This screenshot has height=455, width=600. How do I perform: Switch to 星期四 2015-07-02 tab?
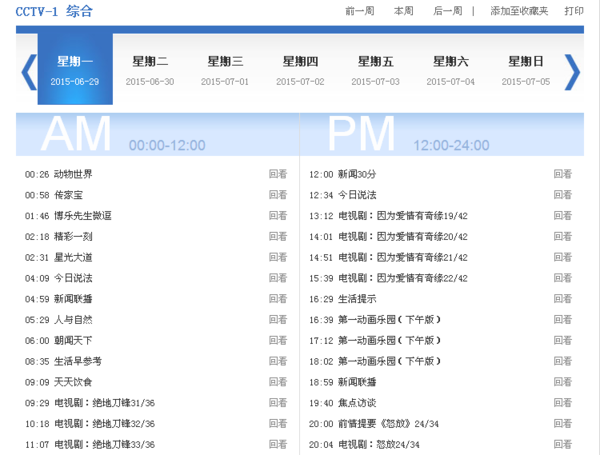(300, 71)
